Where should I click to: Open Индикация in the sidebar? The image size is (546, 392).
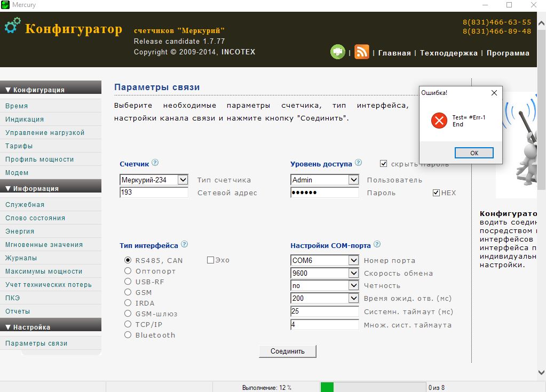coord(51,119)
